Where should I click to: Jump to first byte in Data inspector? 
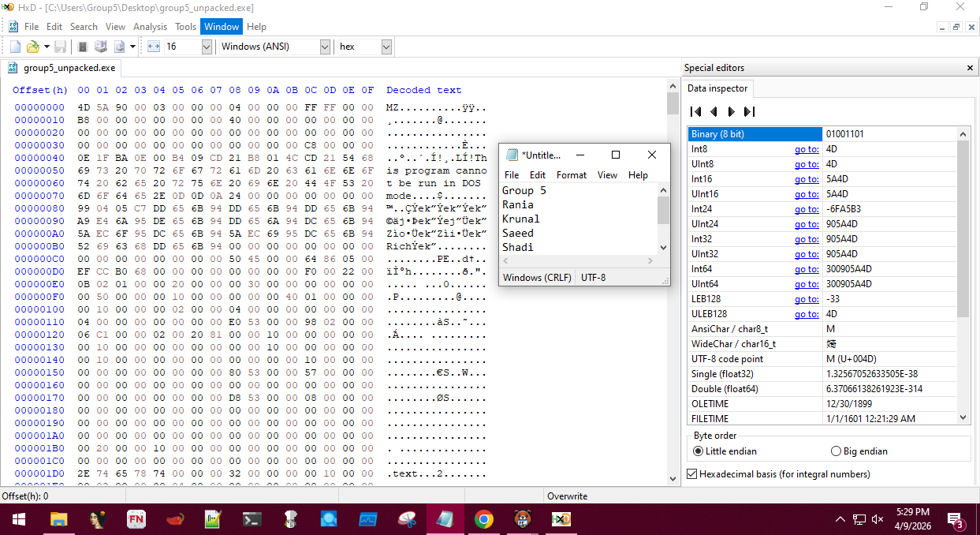(x=695, y=112)
